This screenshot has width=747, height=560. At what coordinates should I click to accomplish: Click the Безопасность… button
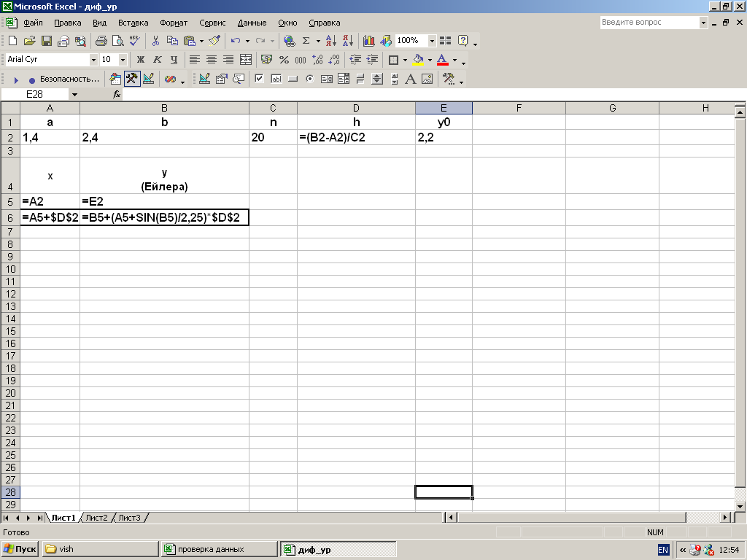click(69, 79)
